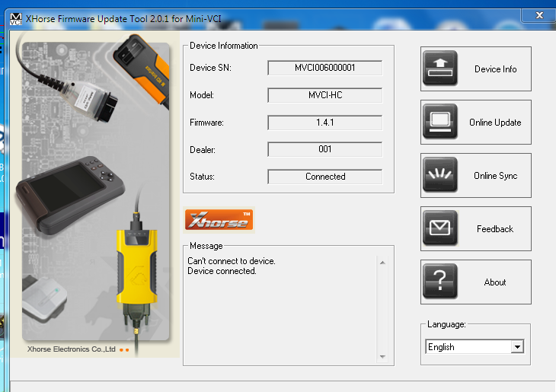Click the Online Update laptop icon
Screen dimensions: 556x392
[x=440, y=122]
